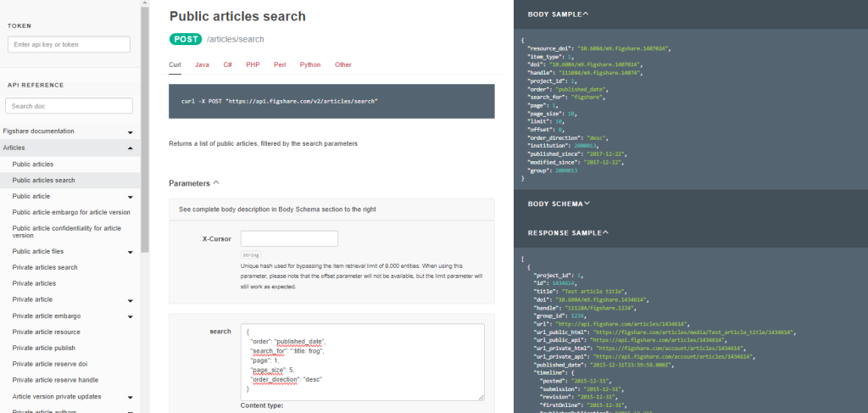Expand the Public article submenu arrow

point(130,197)
